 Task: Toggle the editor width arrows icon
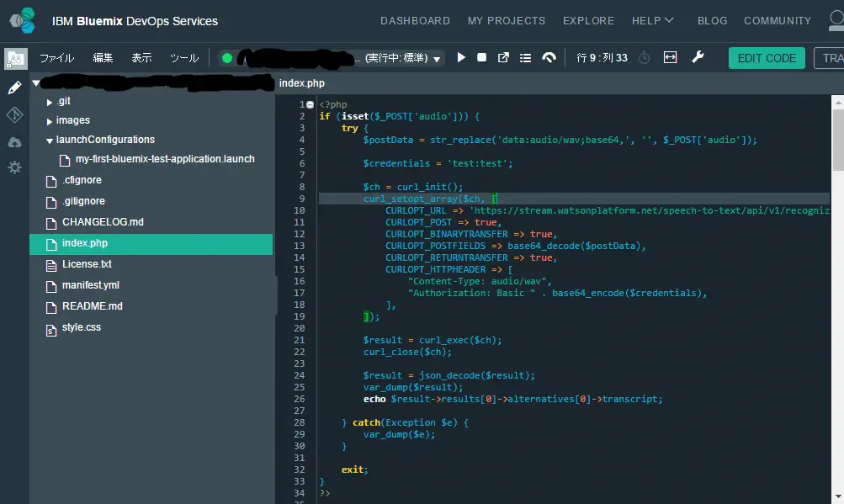pyautogui.click(x=670, y=57)
